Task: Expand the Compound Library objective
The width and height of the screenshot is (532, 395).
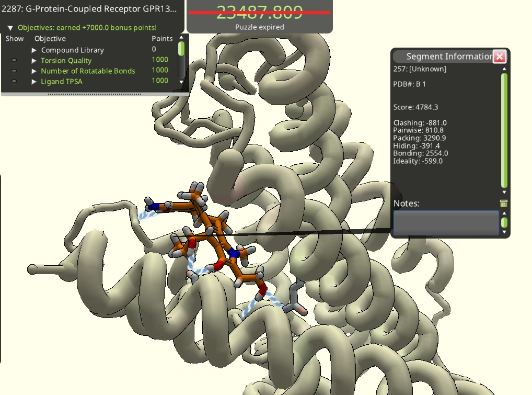Action: click(x=34, y=50)
